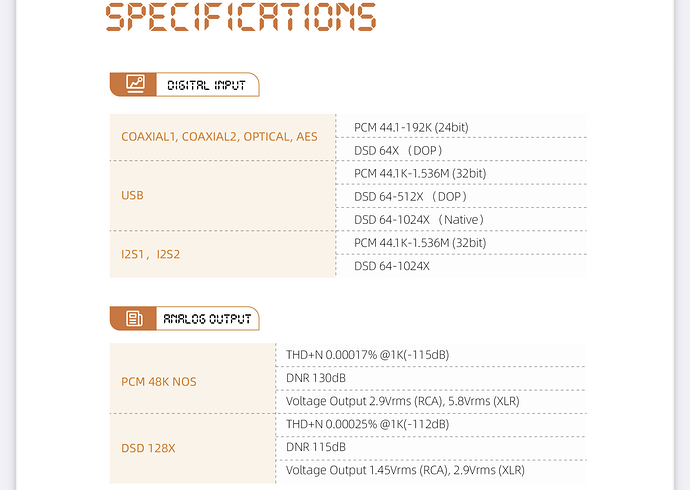
Task: Select the USB row label
Action: (x=132, y=195)
